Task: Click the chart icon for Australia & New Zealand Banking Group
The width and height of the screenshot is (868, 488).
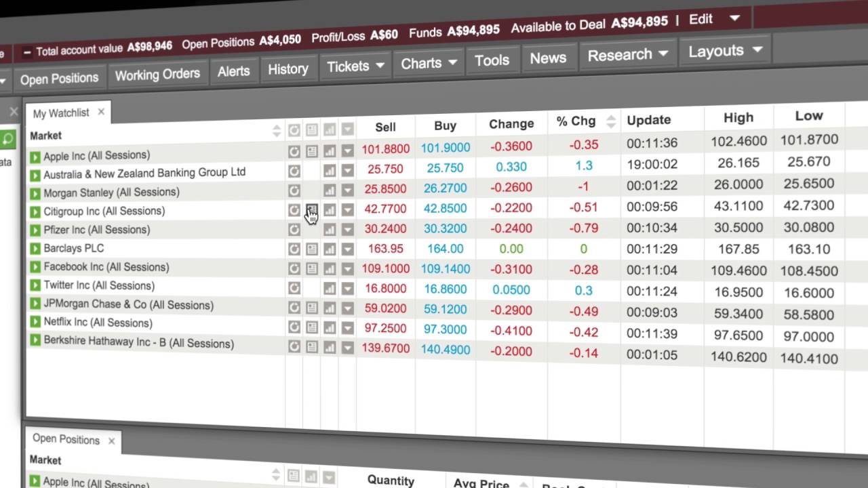Action: (x=330, y=171)
